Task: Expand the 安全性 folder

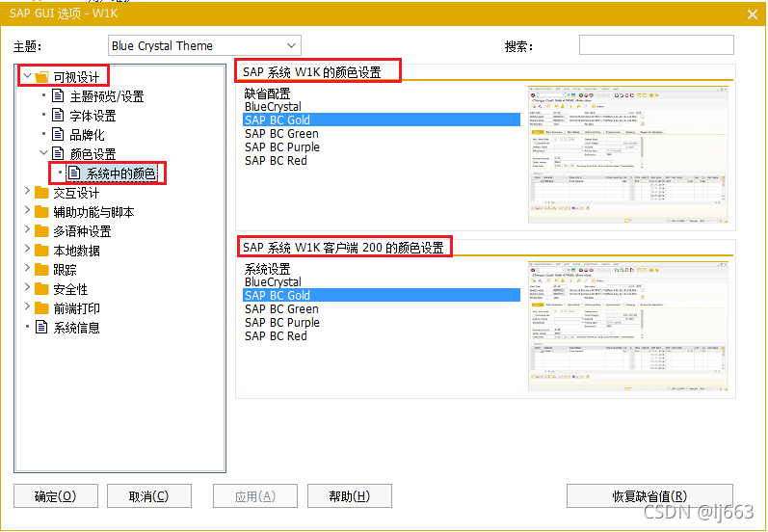Action: click(27, 287)
